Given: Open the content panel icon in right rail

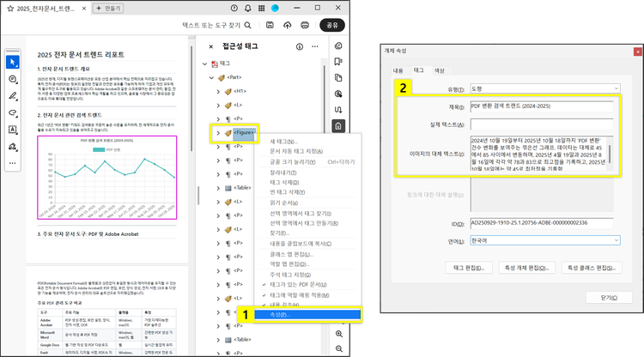Looking at the screenshot, I should point(338,94).
